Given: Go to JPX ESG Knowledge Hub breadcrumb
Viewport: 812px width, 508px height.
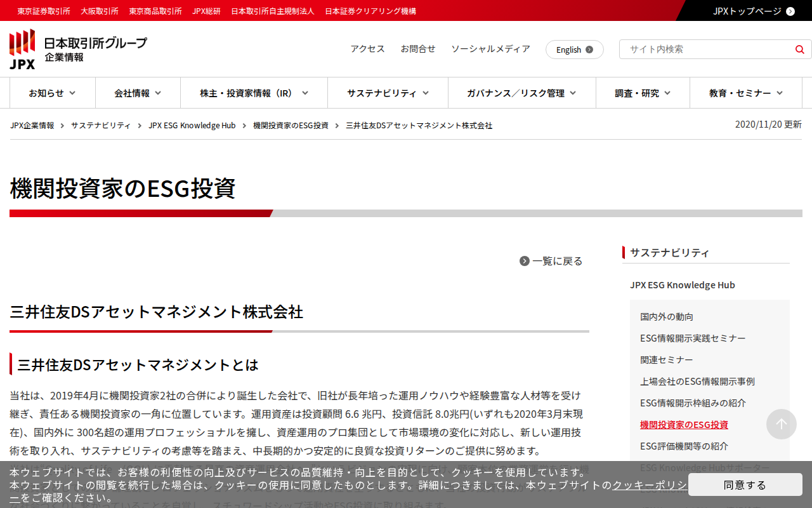Looking at the screenshot, I should point(192,125).
